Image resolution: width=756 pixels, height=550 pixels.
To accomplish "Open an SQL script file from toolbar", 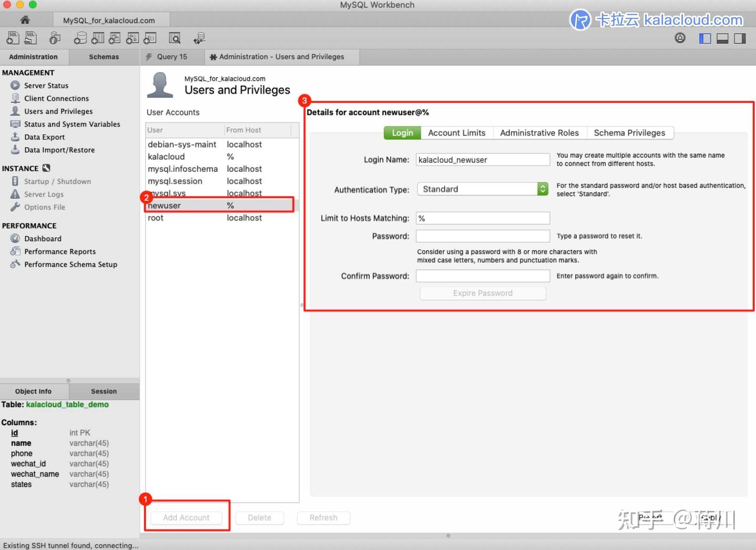I will point(30,38).
